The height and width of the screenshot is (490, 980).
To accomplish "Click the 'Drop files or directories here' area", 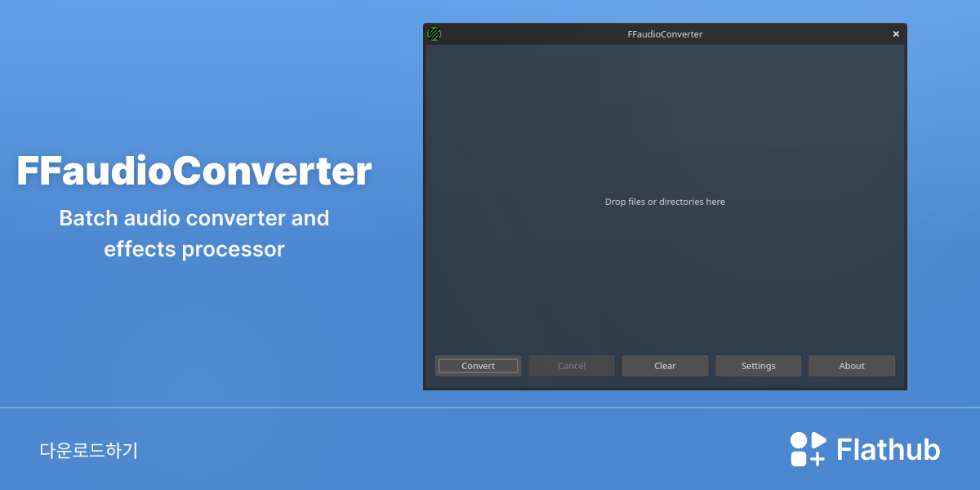I will [665, 202].
